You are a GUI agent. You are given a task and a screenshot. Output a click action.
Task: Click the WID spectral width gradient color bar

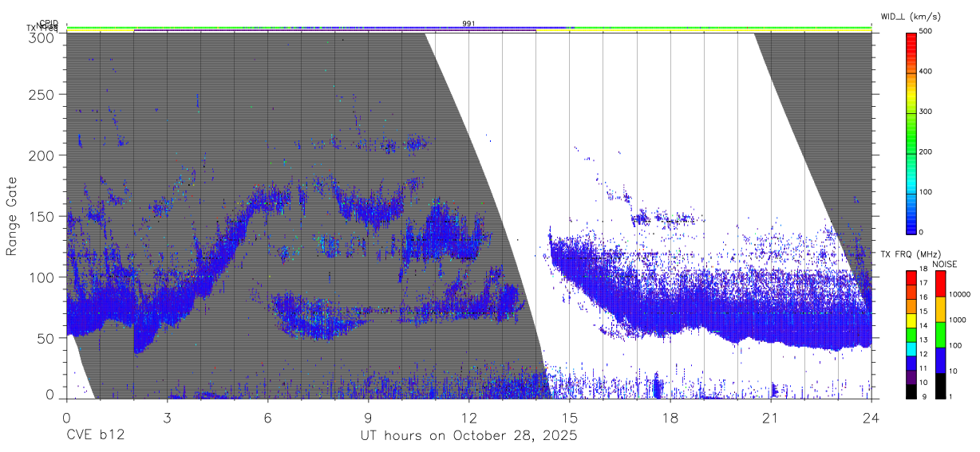pyautogui.click(x=911, y=132)
